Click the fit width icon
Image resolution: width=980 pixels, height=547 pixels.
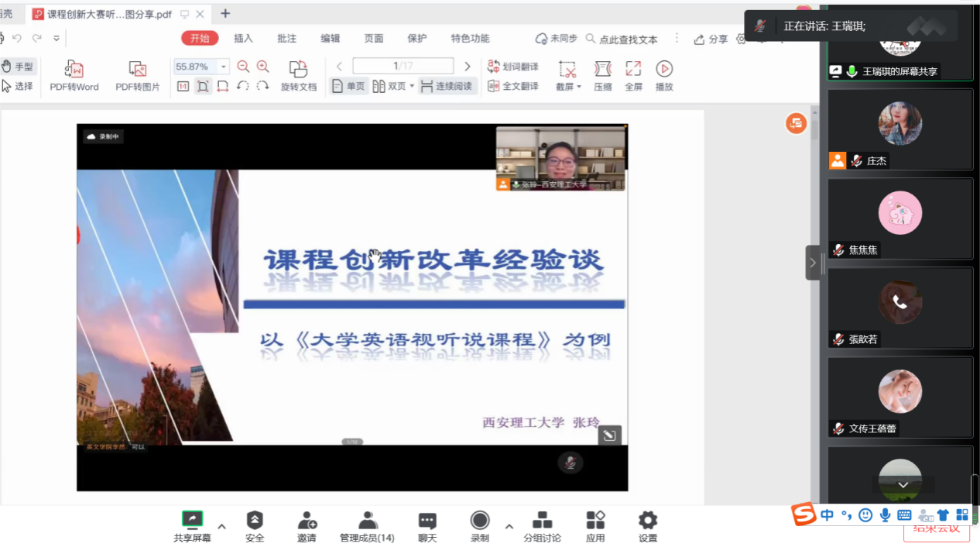pos(223,86)
